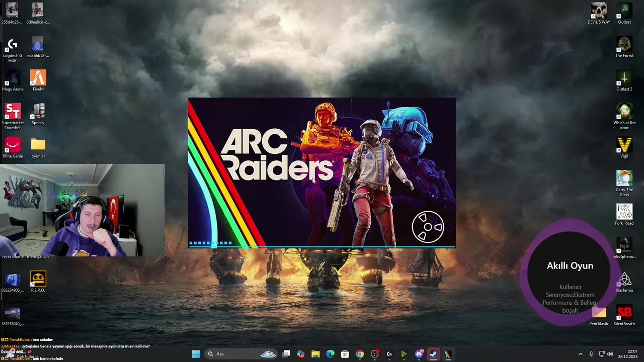The height and width of the screenshot is (362, 644).
Task: Click the ARC Raiders splash screen logo
Action: pos(277,154)
